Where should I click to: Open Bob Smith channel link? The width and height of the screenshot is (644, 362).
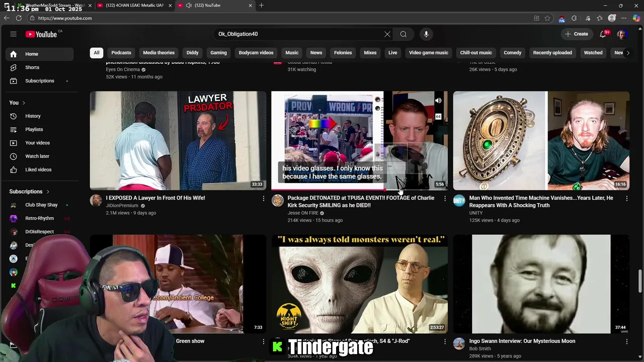click(x=480, y=348)
